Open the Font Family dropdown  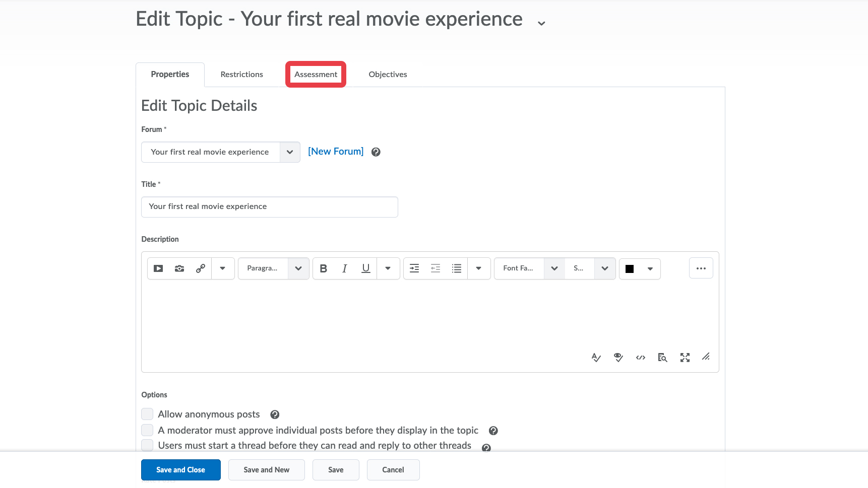coord(529,268)
